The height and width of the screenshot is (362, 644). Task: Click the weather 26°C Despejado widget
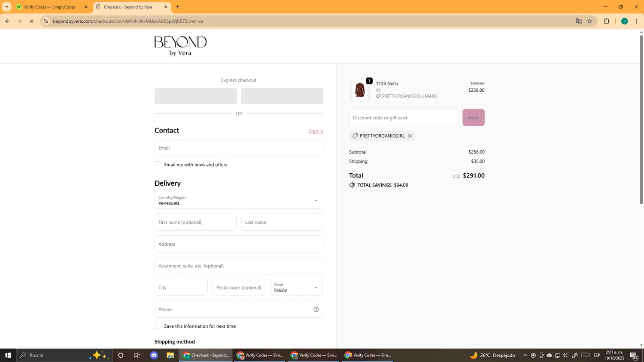(x=492, y=356)
